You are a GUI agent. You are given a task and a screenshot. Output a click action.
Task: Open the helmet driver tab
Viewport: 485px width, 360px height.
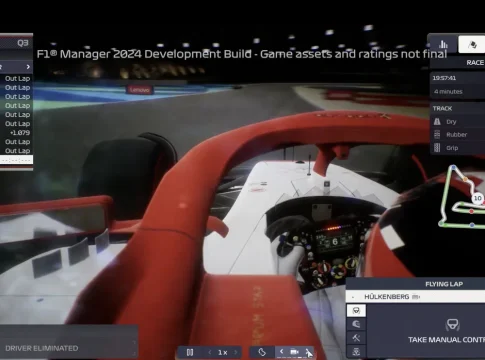point(356,324)
